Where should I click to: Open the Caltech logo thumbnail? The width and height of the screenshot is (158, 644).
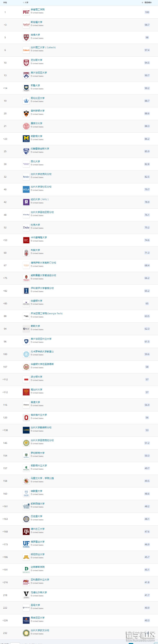pos(26,50)
